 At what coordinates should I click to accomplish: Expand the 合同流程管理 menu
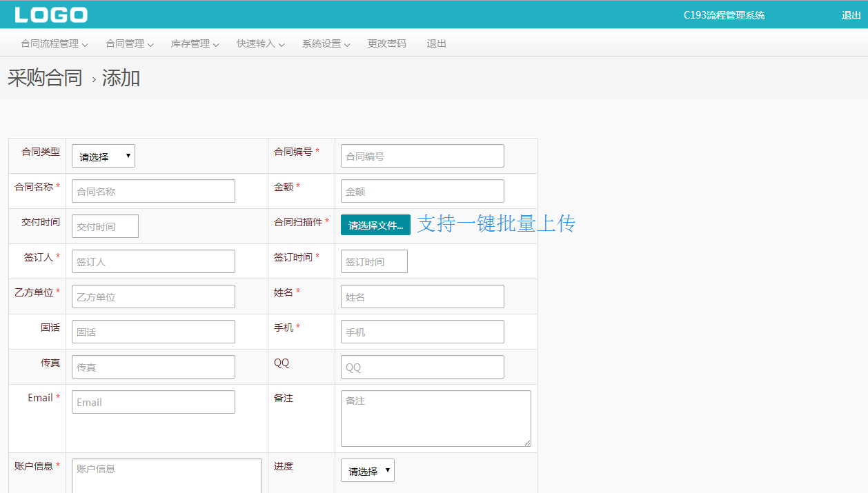click(55, 43)
